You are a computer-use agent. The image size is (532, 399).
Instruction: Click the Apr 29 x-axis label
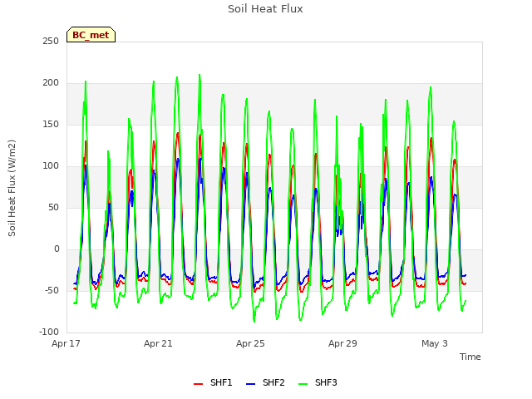point(342,343)
